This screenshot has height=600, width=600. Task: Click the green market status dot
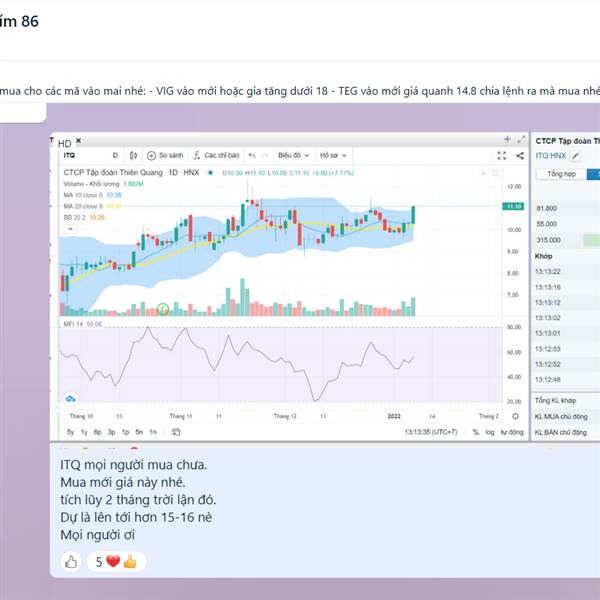210,173
